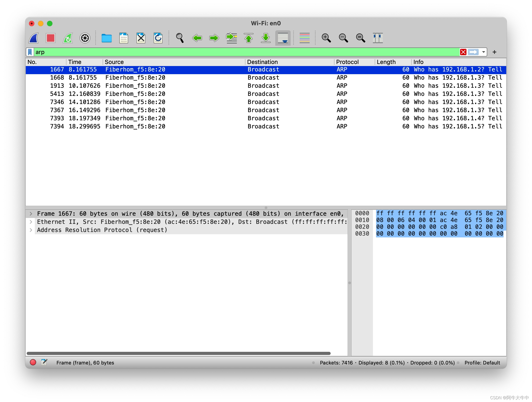Screen dimensions: 532x402
Task: Select packet 7367 in the list
Action: 266,110
